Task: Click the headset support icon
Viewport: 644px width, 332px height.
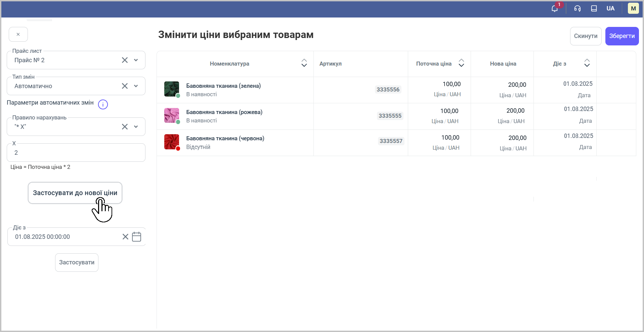Action: pyautogui.click(x=577, y=9)
